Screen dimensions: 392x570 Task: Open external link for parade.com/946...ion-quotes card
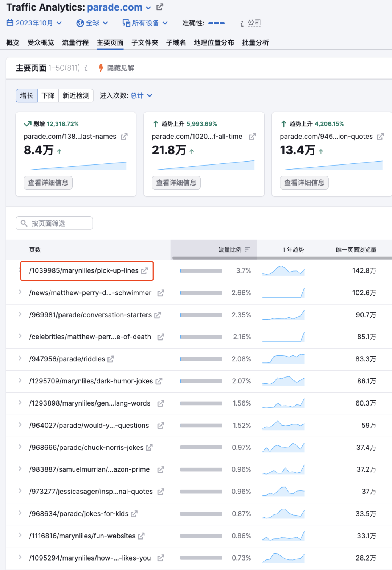click(380, 137)
